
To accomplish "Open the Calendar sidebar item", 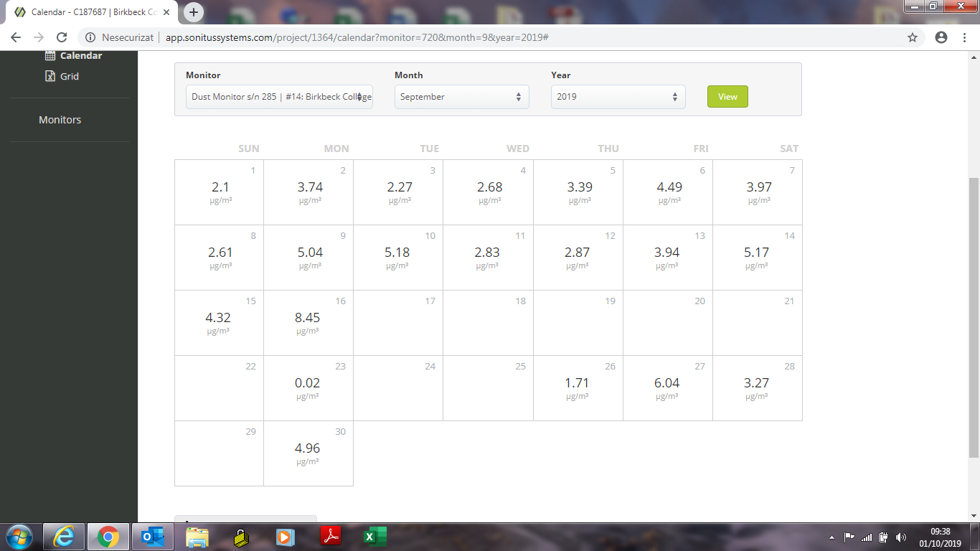I will 80,55.
